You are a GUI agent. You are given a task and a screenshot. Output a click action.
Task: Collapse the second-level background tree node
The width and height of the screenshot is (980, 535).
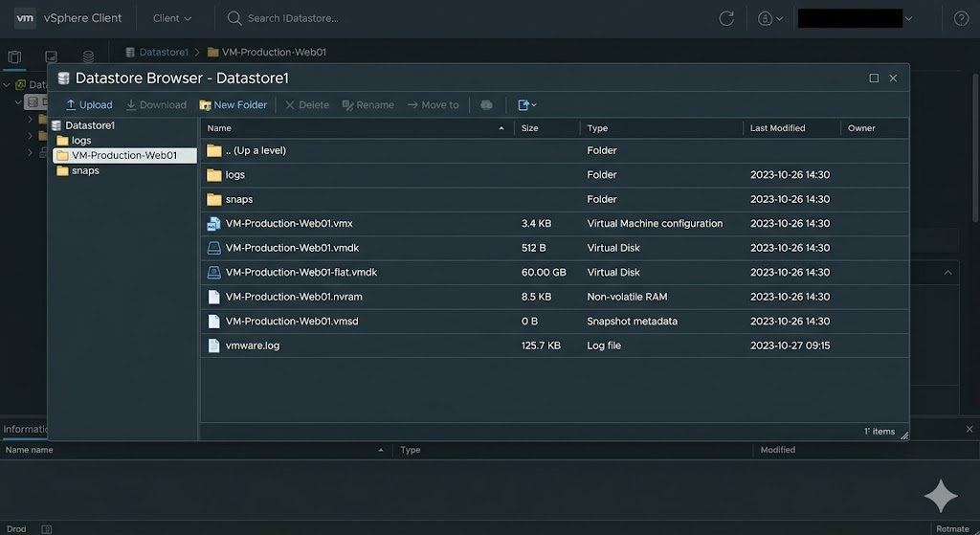[x=17, y=101]
